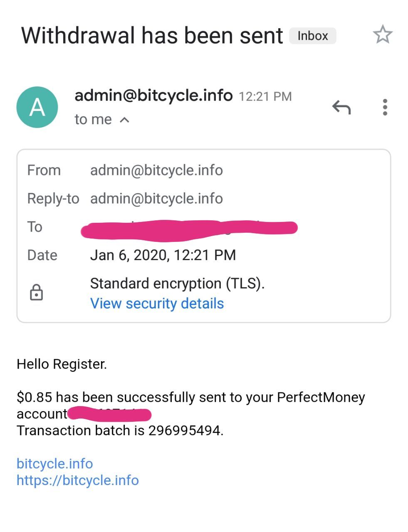The width and height of the screenshot is (408, 532).
Task: Tap the "to me" recipient summary
Action: tap(93, 120)
